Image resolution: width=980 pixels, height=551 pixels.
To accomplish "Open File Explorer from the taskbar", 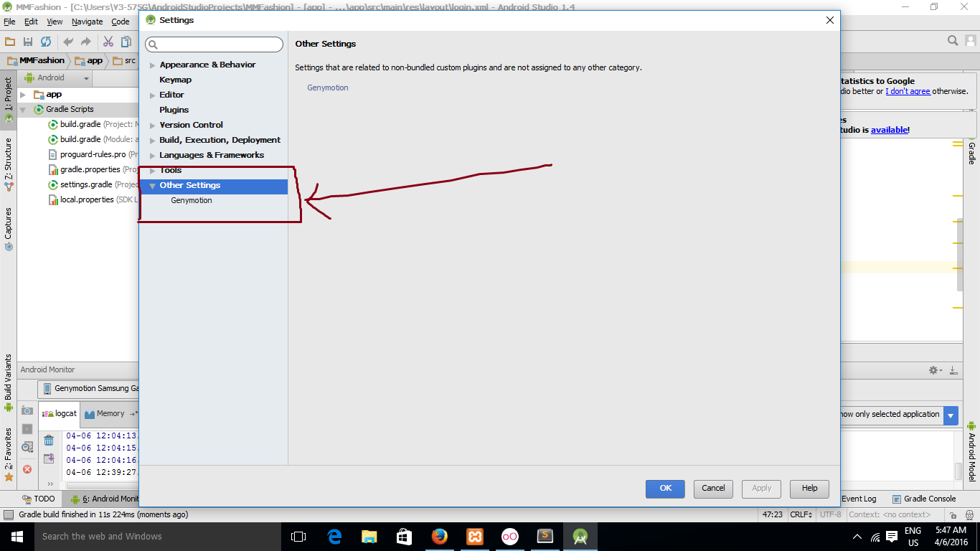I will (x=369, y=536).
